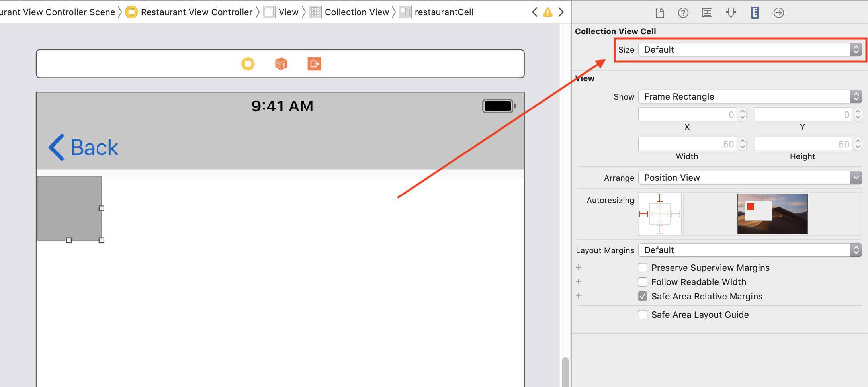Click the View square icon in breadcrumb
This screenshot has height=387, width=868.
[269, 12]
